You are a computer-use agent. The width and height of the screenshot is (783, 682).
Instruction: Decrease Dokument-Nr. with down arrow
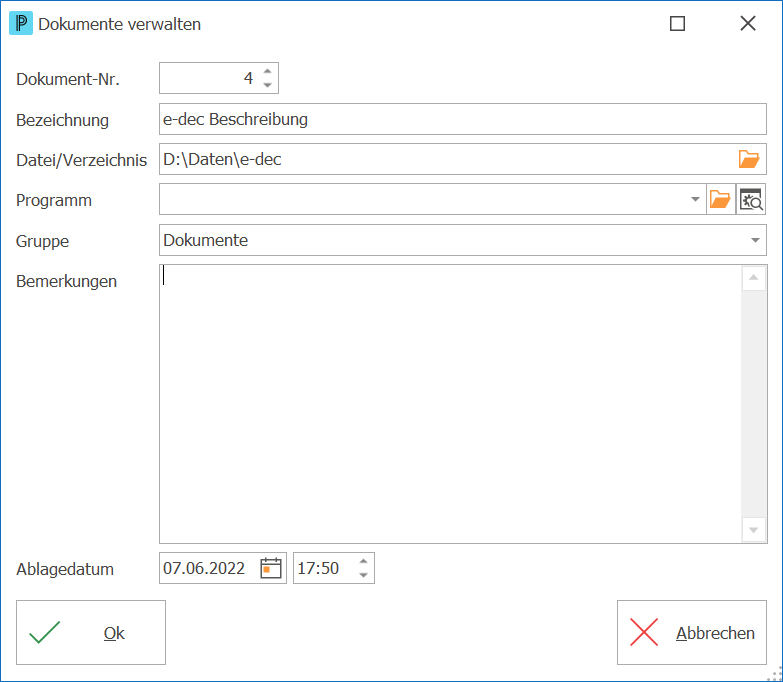(268, 85)
